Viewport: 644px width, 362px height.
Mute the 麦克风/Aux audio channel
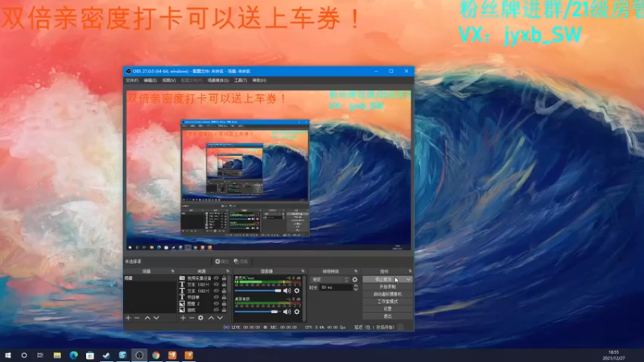pyautogui.click(x=287, y=290)
